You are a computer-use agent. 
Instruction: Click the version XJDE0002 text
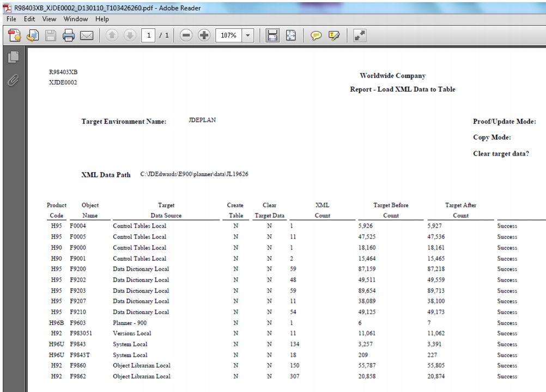63,82
